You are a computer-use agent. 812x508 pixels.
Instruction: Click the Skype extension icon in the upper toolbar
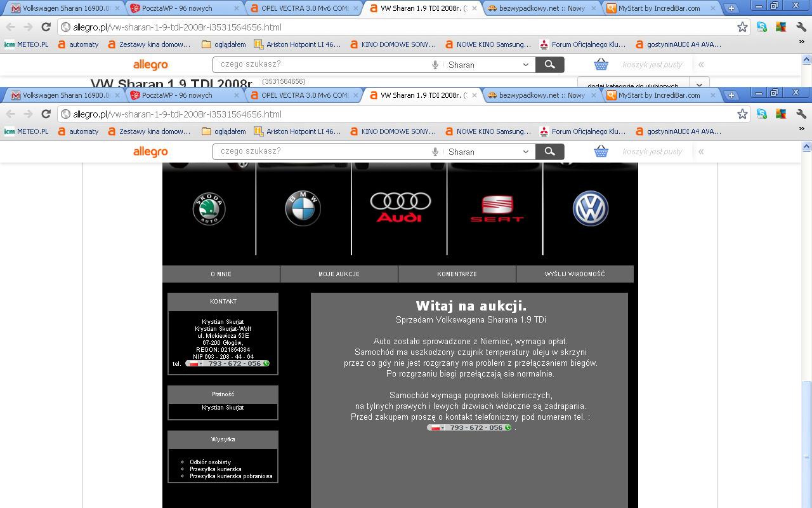click(x=762, y=27)
